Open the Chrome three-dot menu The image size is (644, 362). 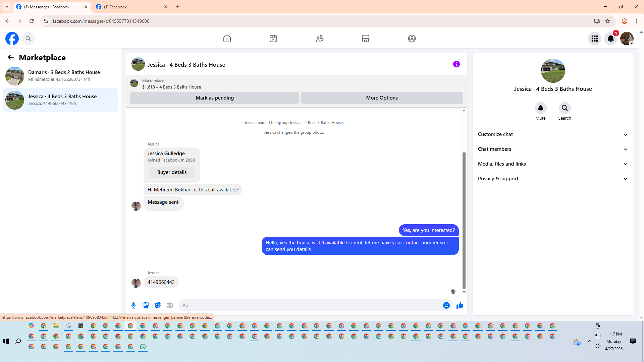[x=637, y=21]
